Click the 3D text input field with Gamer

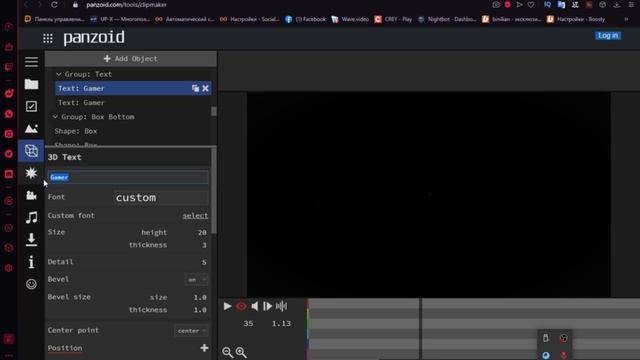pos(128,177)
